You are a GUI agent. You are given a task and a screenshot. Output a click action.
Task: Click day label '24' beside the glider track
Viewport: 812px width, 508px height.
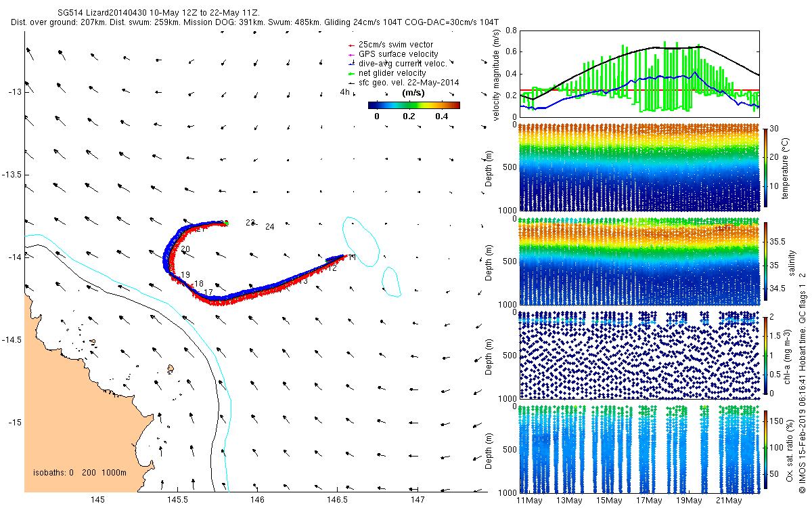pyautogui.click(x=270, y=227)
